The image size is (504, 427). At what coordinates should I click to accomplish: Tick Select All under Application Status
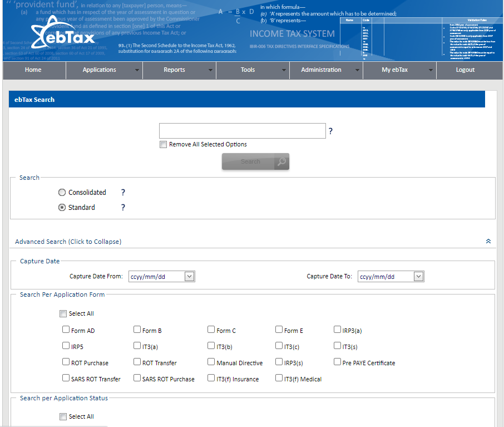[63, 417]
